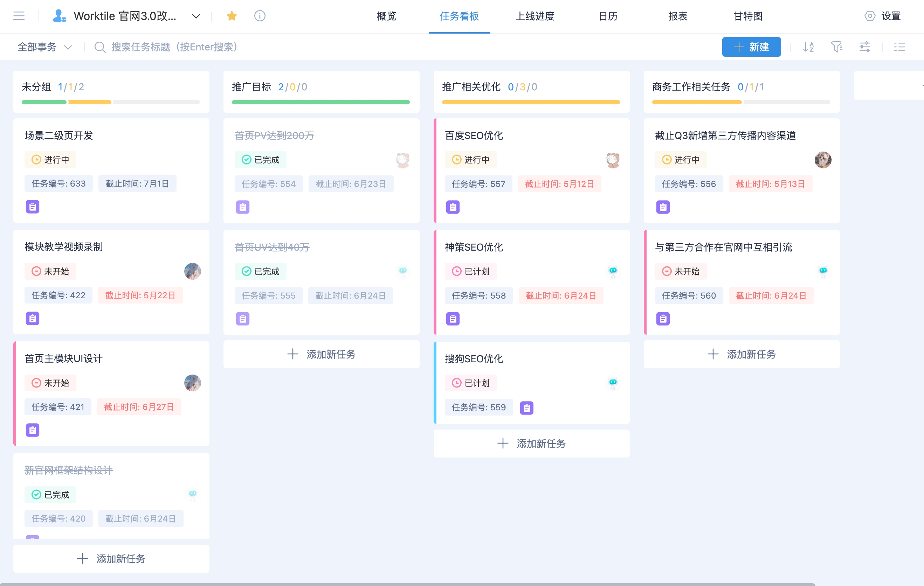
Task: Expand the 全部事务 dropdown
Action: pos(44,47)
